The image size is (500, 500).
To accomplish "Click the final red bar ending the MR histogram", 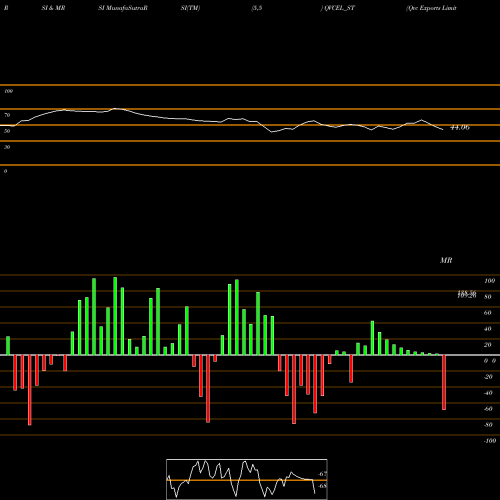I will [x=444, y=382].
